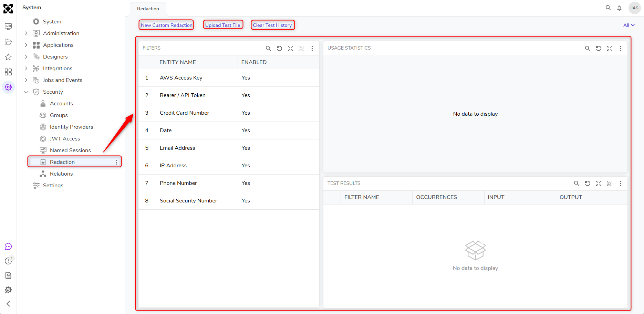644x314 pixels.
Task: Select the Credit Card Number row
Action: tap(229, 113)
